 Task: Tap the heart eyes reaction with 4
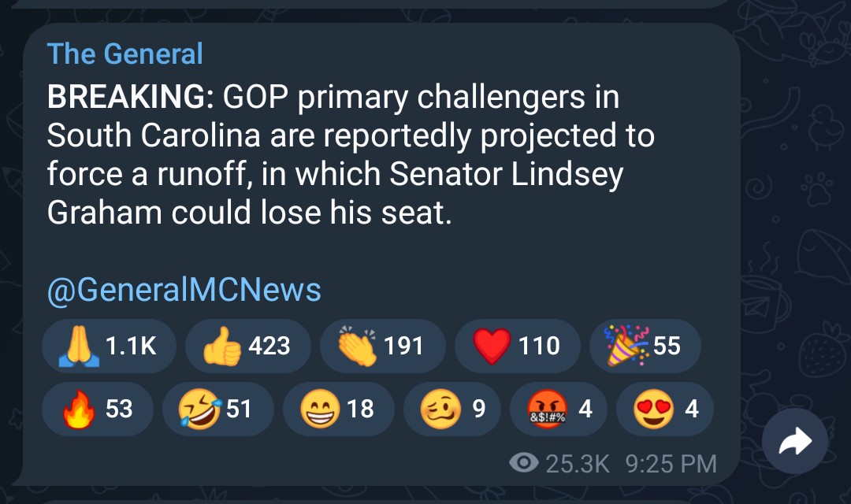[664, 409]
